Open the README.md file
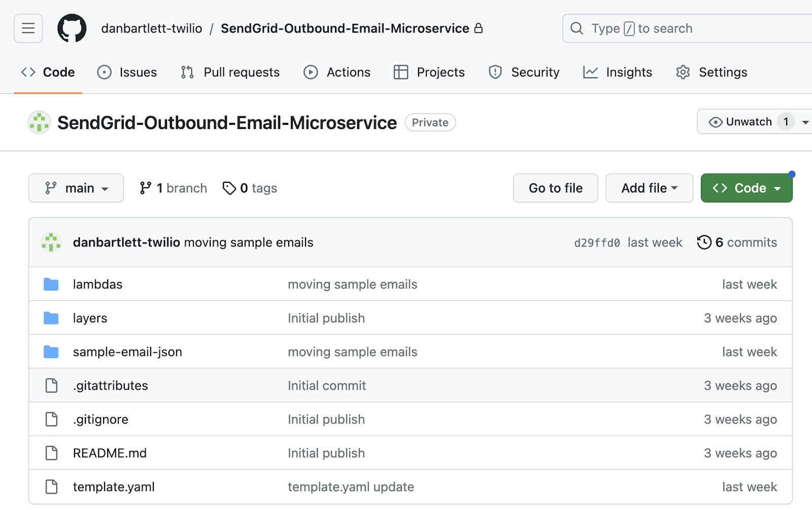 click(x=110, y=453)
